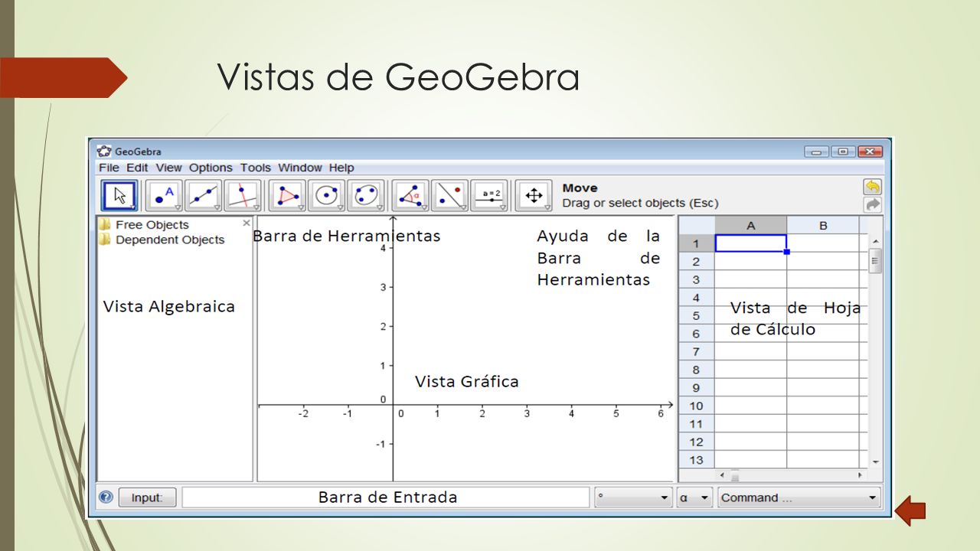The image size is (980, 551).
Task: Select the Reflect about Line tool
Action: (x=449, y=195)
